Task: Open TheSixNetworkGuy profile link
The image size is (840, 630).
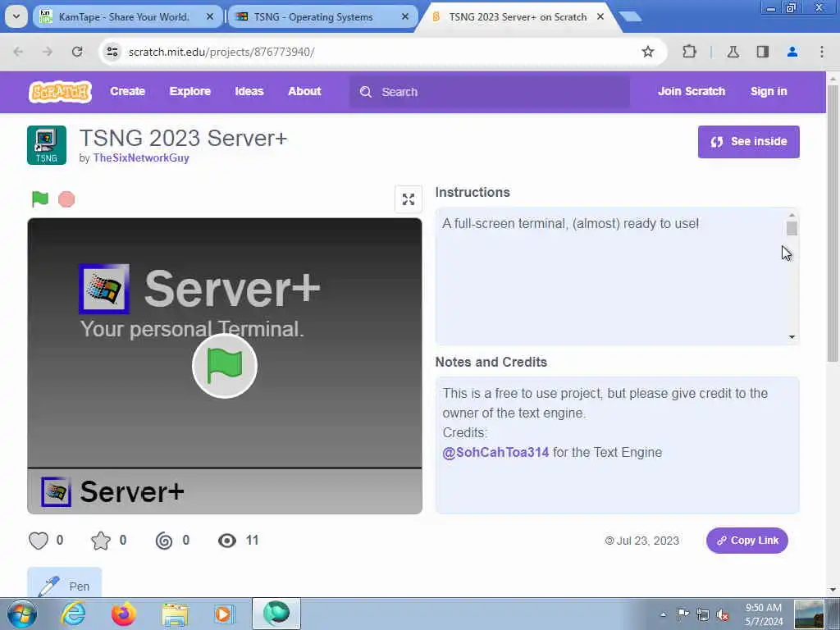Action: [x=141, y=158]
